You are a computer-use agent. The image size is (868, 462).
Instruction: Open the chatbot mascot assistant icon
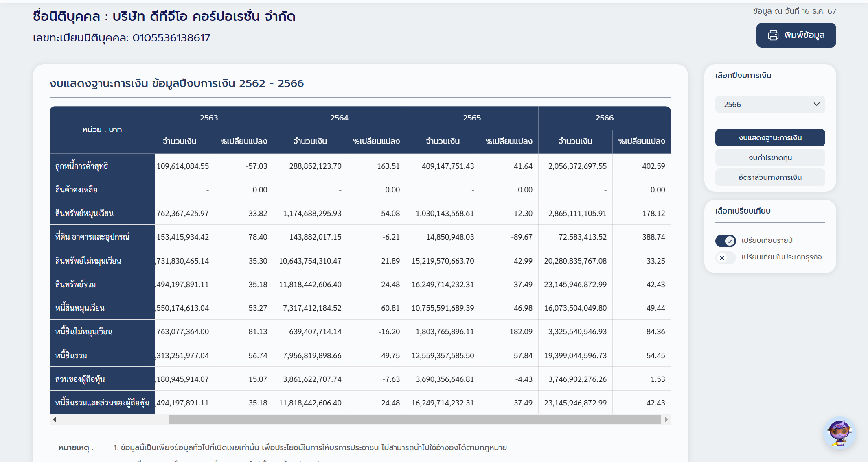[x=839, y=433]
